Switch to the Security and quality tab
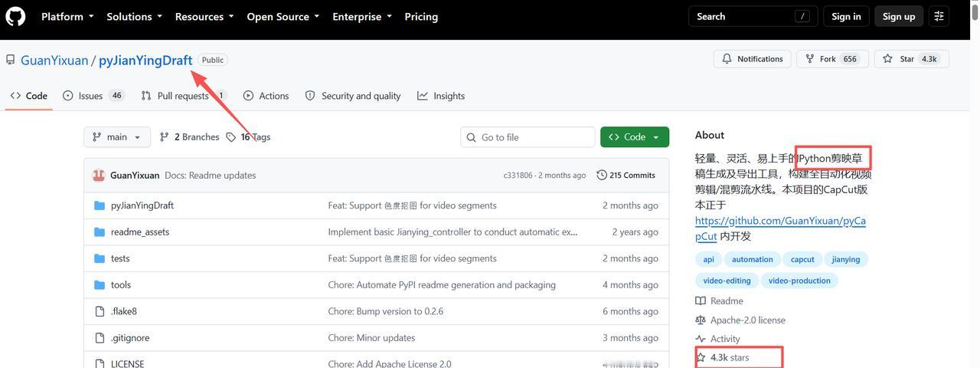Screen dimensions: 980x368 [x=353, y=96]
